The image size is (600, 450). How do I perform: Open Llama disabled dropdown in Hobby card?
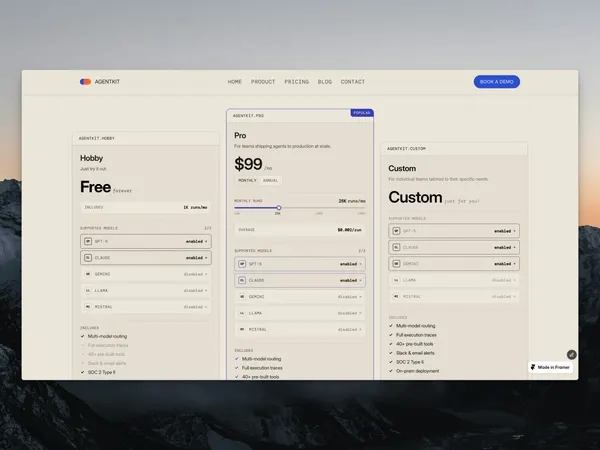click(195, 290)
